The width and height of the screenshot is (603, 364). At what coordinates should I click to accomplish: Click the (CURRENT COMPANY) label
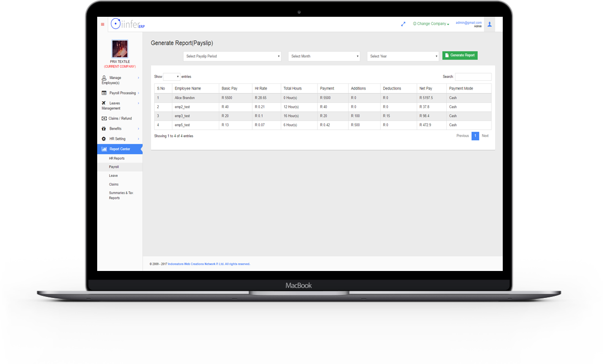click(120, 67)
